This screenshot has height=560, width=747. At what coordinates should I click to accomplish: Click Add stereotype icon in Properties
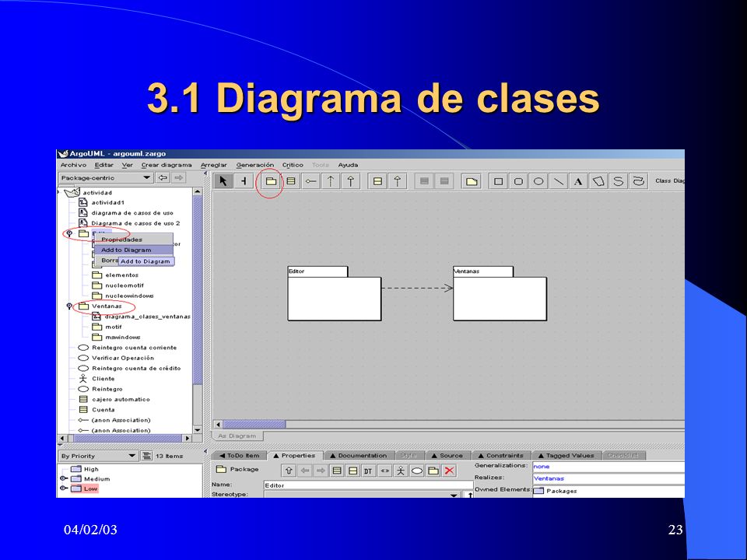384,471
